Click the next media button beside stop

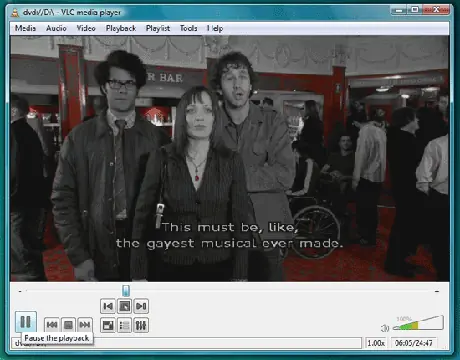click(85, 324)
